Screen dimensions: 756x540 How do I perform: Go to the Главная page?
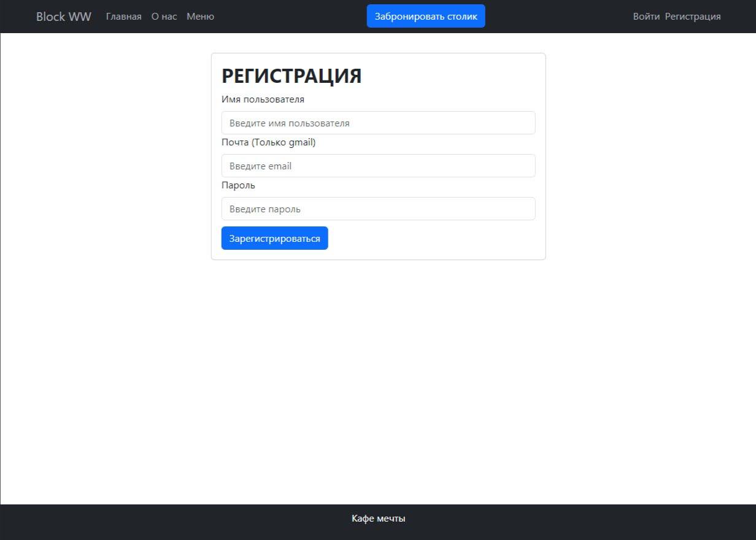point(123,17)
